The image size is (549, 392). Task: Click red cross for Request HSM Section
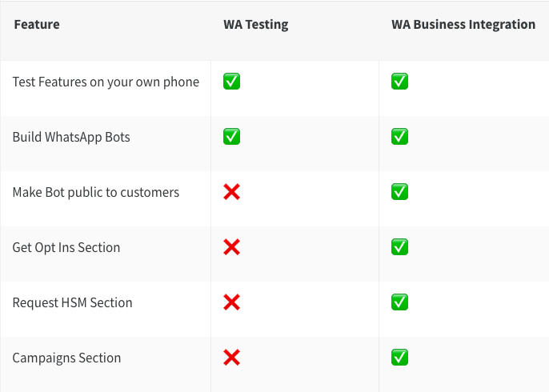point(231,302)
